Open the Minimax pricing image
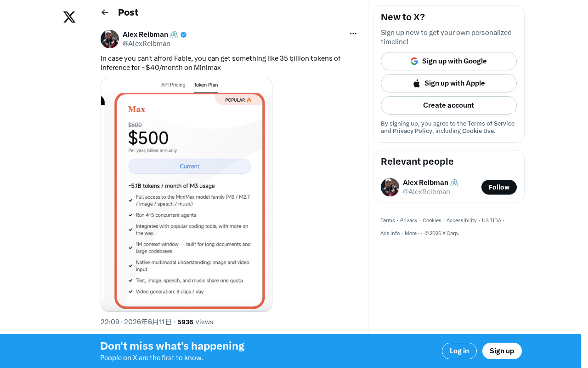This screenshot has height=368, width=588. [x=187, y=195]
